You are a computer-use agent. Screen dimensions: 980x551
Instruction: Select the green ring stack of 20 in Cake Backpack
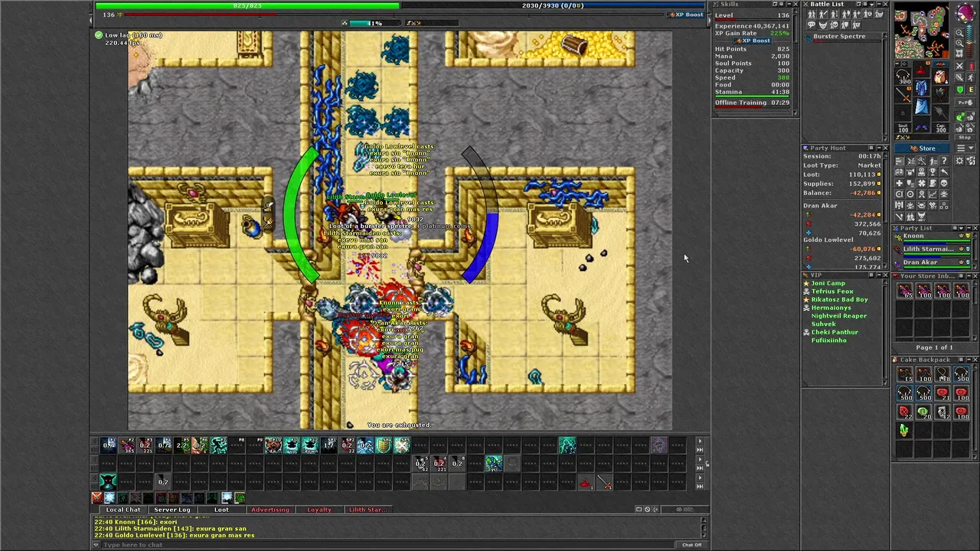click(x=923, y=412)
